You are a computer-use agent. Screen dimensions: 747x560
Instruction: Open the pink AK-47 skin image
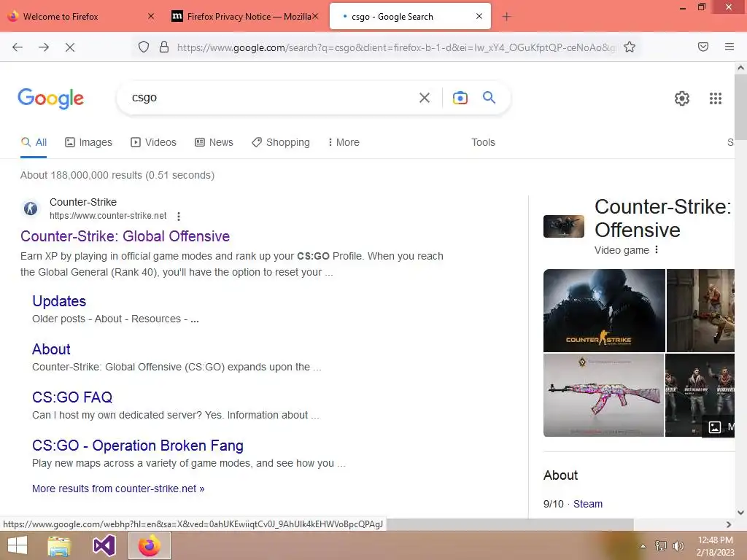(603, 395)
